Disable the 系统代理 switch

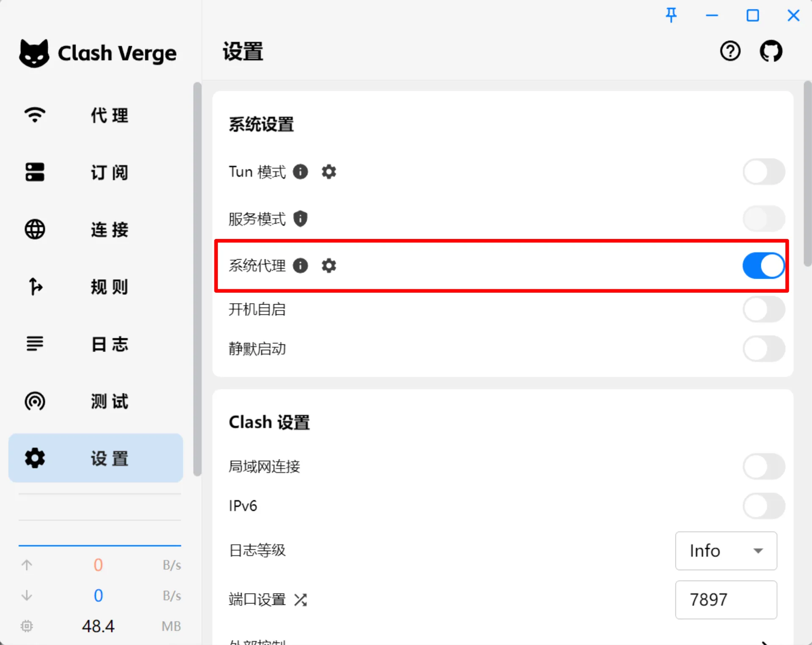(x=764, y=266)
